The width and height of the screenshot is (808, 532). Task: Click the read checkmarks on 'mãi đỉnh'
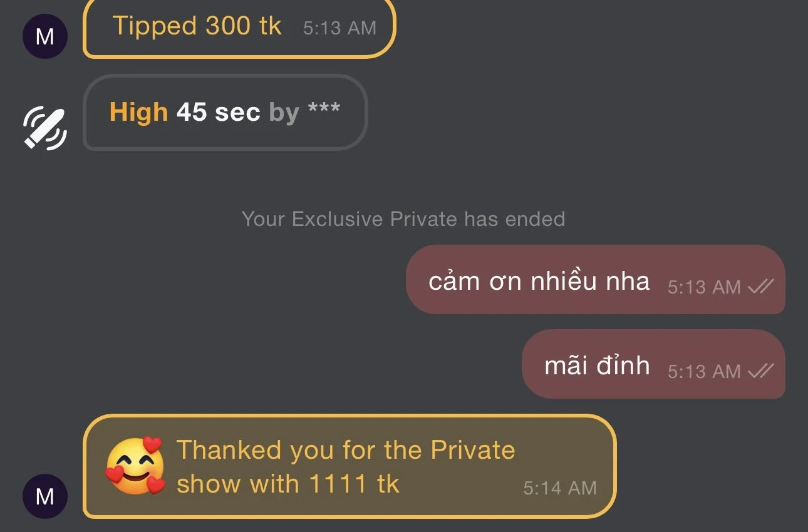point(760,371)
